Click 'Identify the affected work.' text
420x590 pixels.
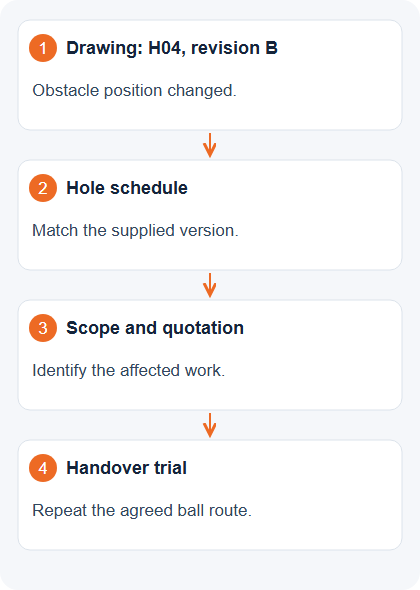pos(129,370)
